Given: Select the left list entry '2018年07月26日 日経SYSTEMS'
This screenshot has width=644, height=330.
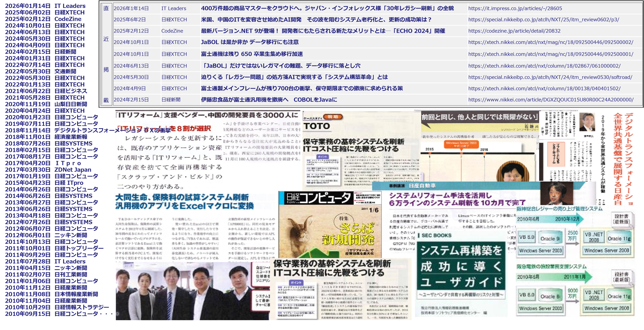Looking at the screenshot, I should click(x=49, y=143).
